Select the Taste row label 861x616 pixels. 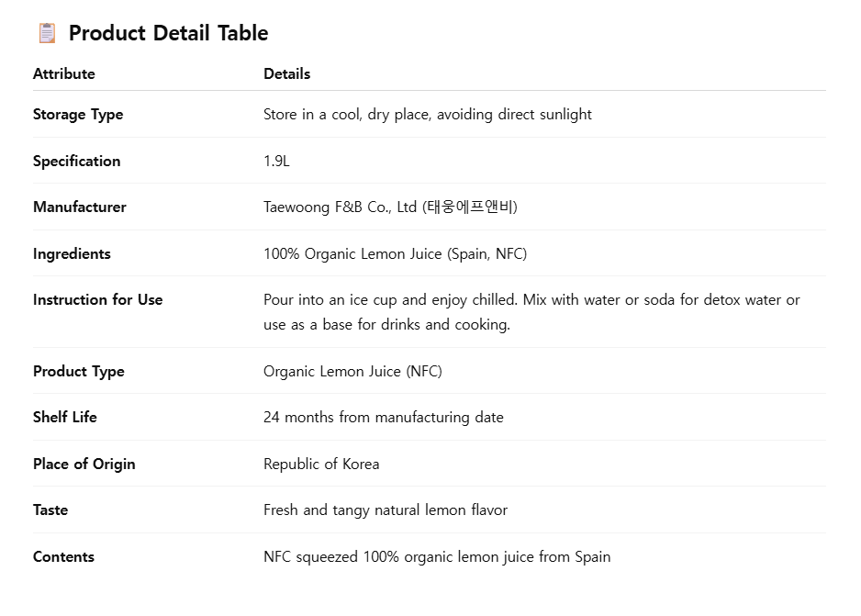click(x=50, y=510)
